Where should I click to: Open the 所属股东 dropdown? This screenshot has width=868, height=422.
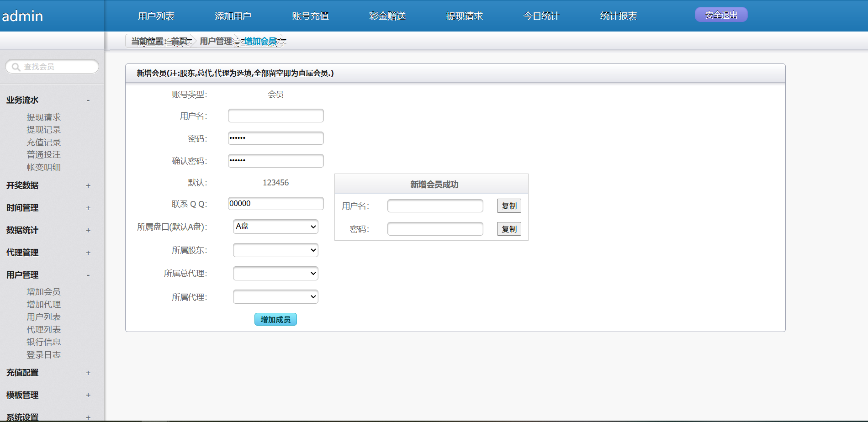point(275,250)
